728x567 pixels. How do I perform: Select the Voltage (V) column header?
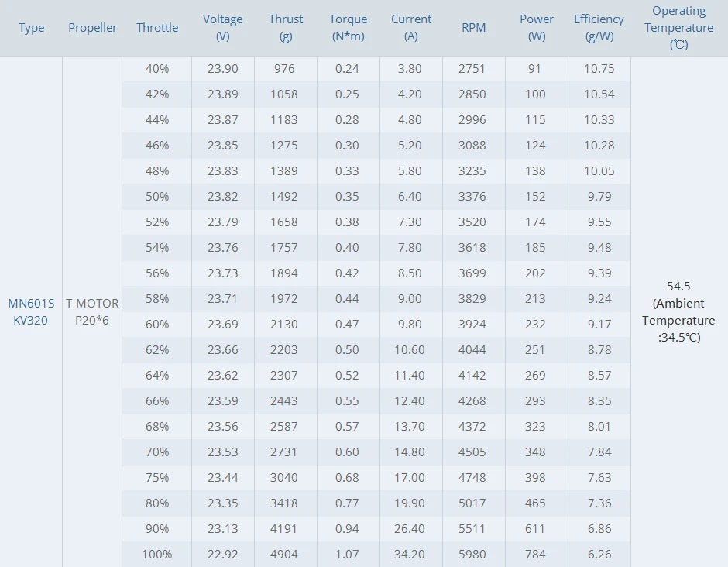pos(223,27)
